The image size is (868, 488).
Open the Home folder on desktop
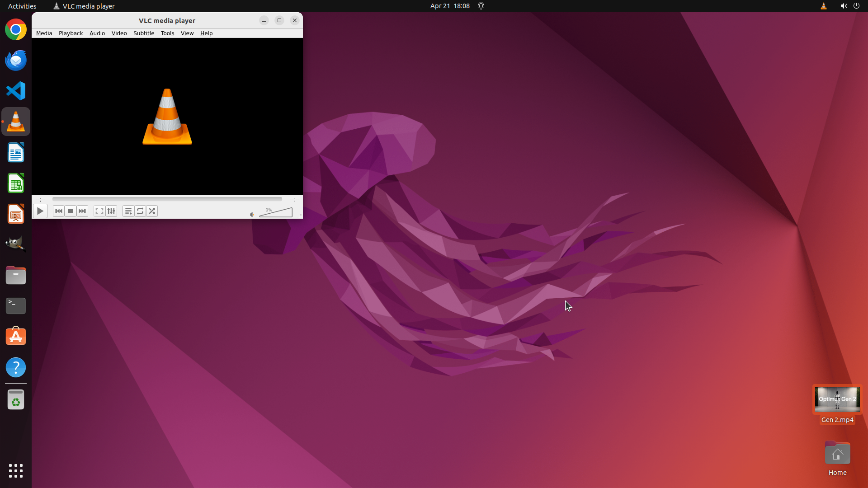(x=837, y=454)
